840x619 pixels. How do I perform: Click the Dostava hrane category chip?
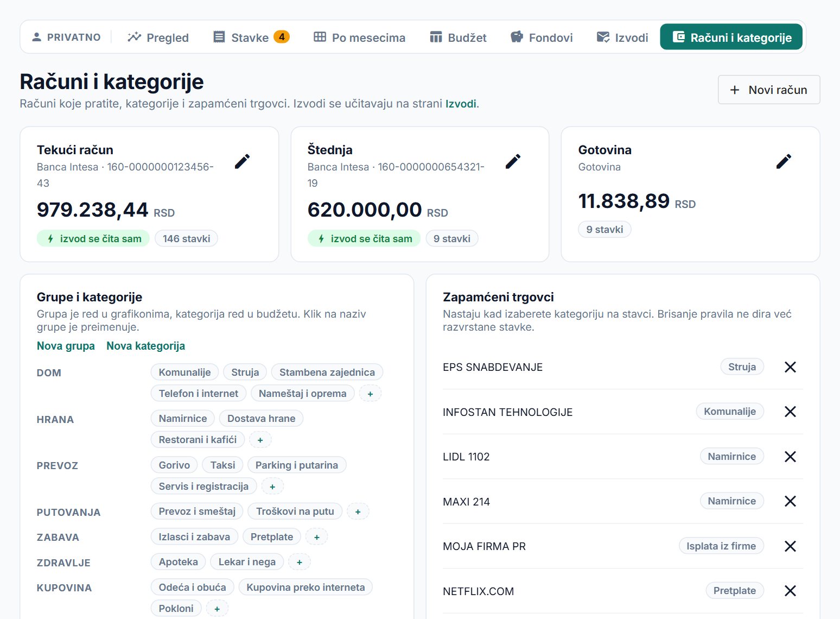pos(262,419)
